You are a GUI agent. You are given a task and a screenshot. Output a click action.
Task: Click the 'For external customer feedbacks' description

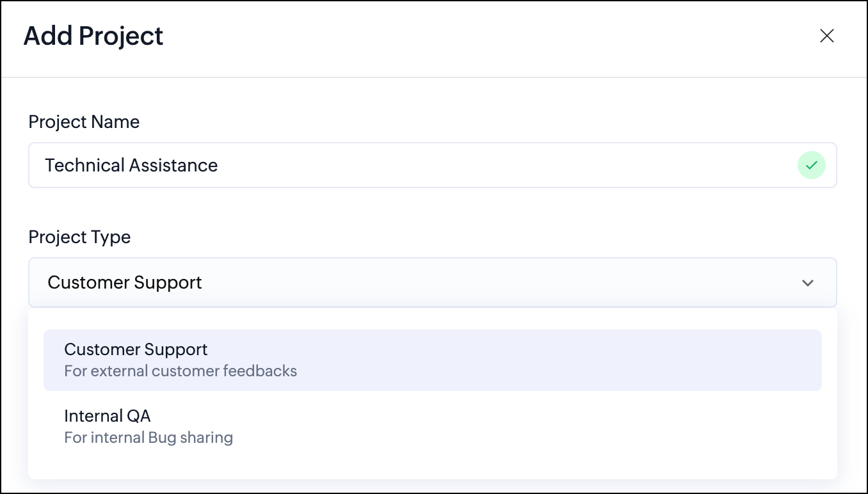[x=181, y=371]
